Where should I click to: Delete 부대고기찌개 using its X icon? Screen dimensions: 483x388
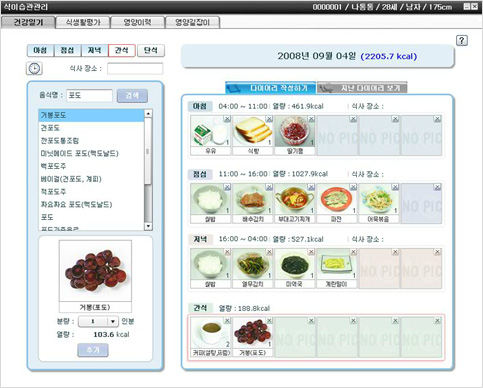pyautogui.click(x=311, y=187)
